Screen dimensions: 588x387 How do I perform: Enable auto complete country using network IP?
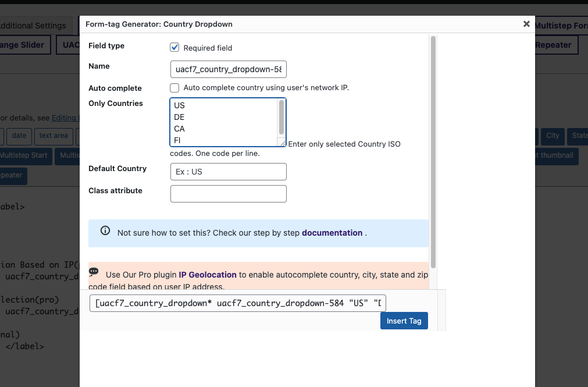pyautogui.click(x=174, y=87)
